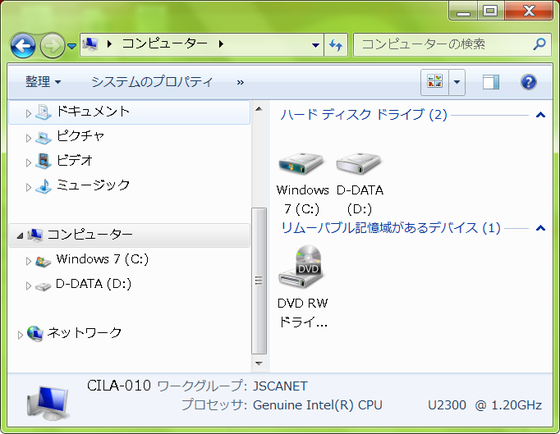The image size is (560, 434).
Task: Open the view options dropdown arrow
Action: pyautogui.click(x=457, y=82)
